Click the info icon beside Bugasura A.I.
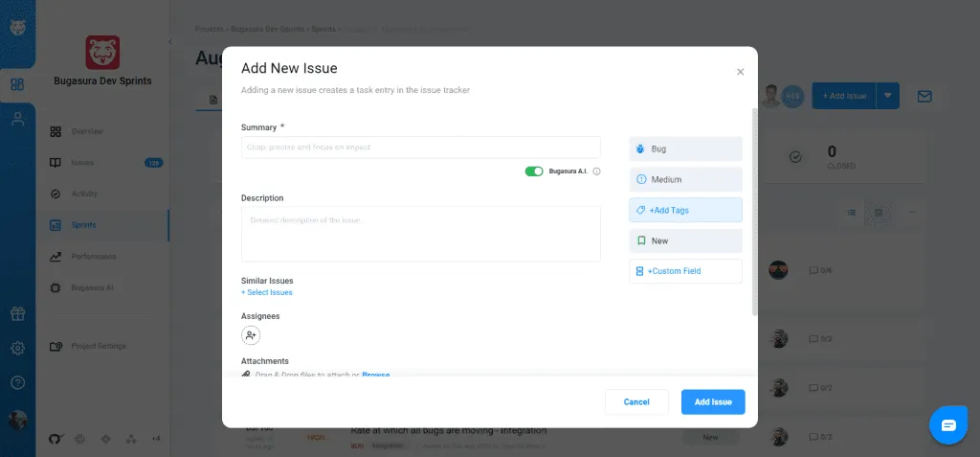The height and width of the screenshot is (457, 980). coord(596,171)
